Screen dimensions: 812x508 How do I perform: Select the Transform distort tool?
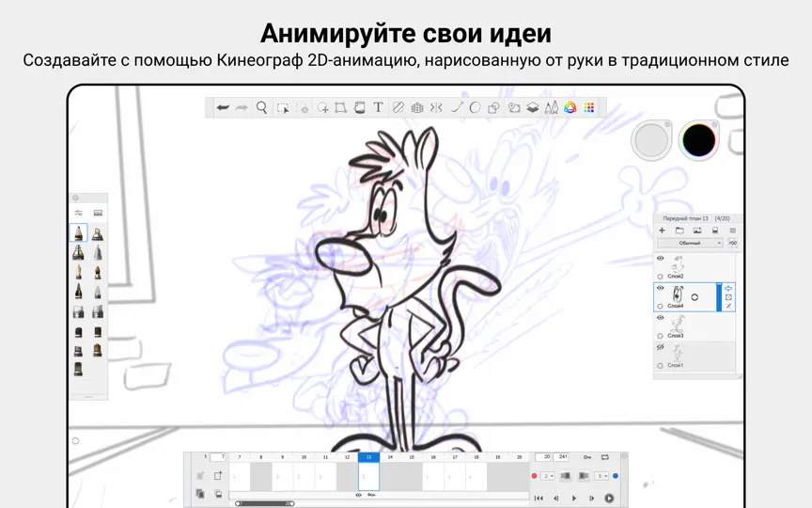click(340, 108)
